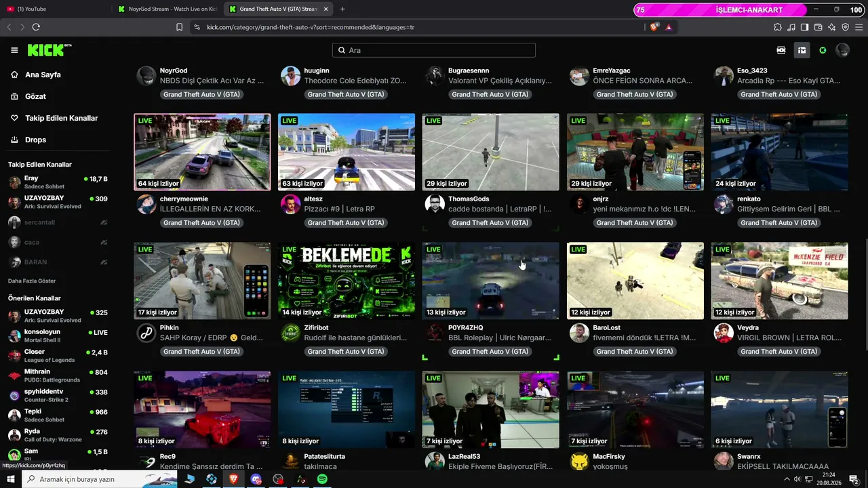The height and width of the screenshot is (488, 868).
Task: Click BaroLost's channel avatar
Action: 579,333
